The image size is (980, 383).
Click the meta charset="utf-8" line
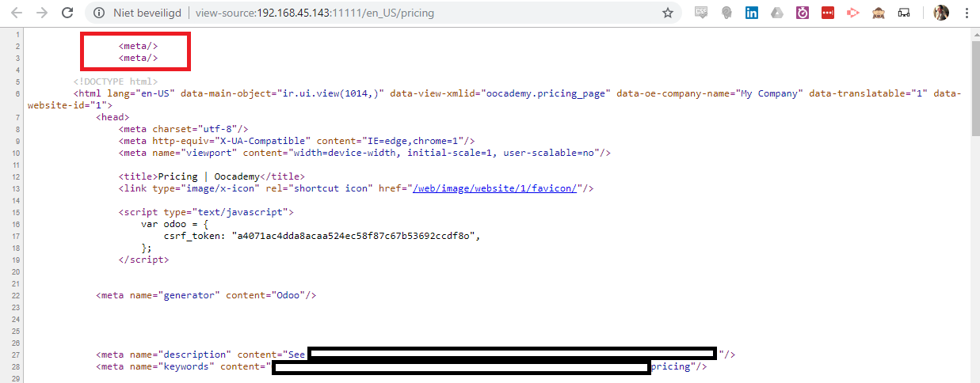click(x=185, y=129)
